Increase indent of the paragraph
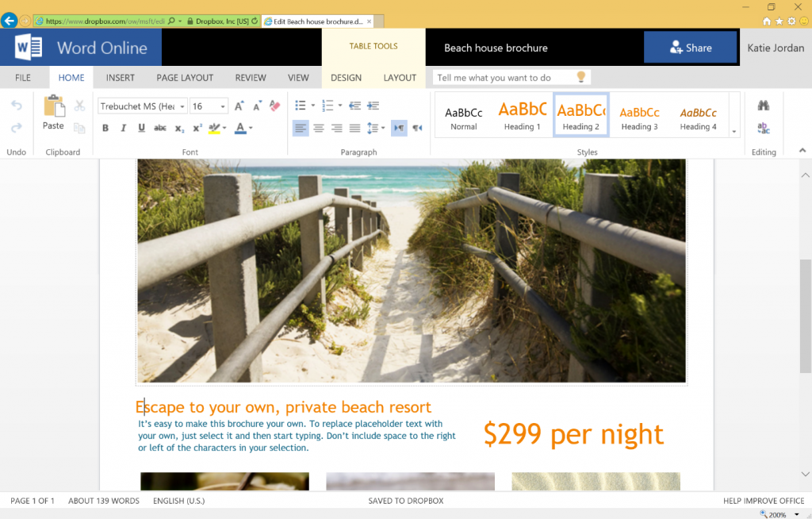The height and width of the screenshot is (519, 812). point(373,106)
